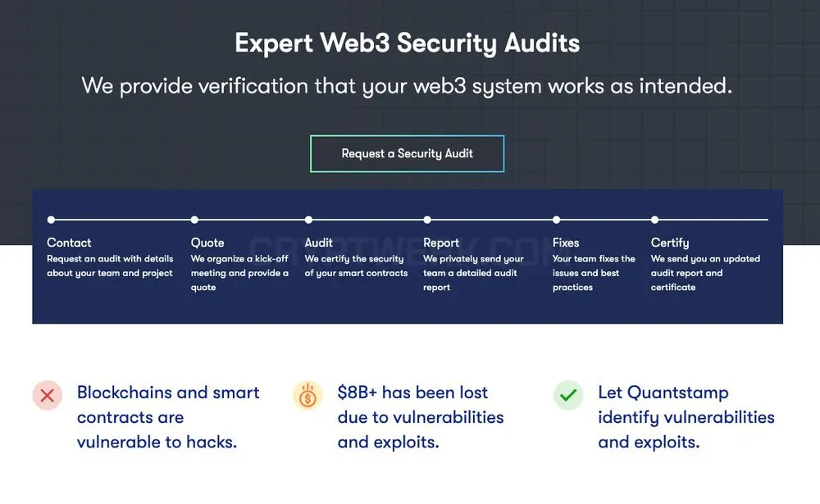Click the Audit step dot on timeline

(x=308, y=220)
